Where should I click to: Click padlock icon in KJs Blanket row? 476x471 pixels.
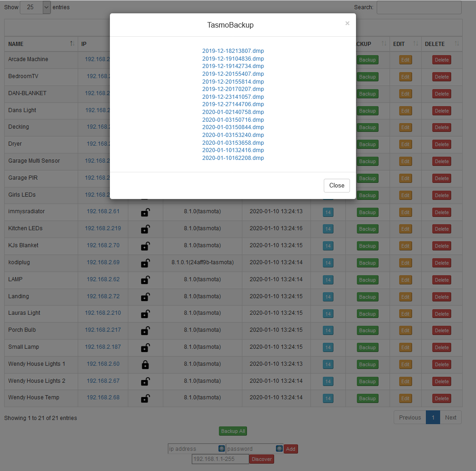[145, 246]
